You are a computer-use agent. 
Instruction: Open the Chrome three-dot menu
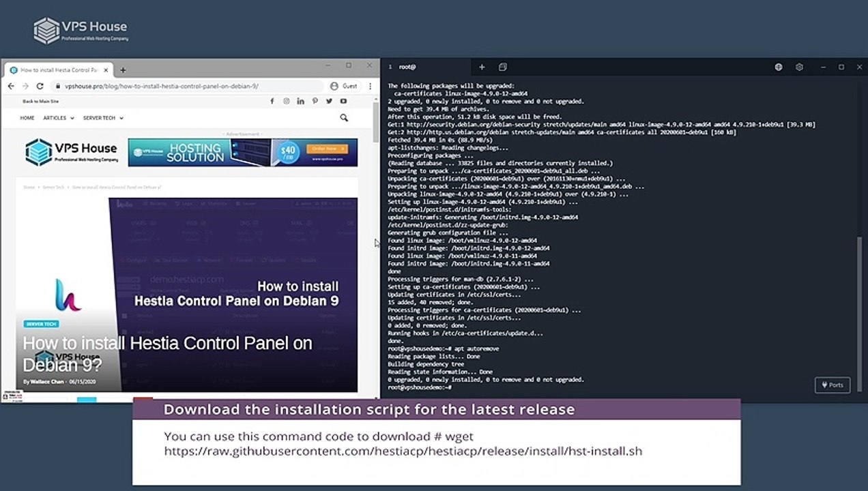[x=370, y=86]
